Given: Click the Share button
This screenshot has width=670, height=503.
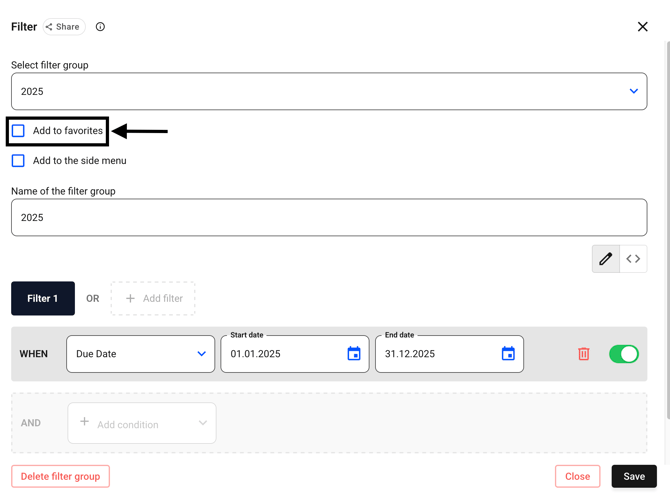Looking at the screenshot, I should pyautogui.click(x=63, y=27).
